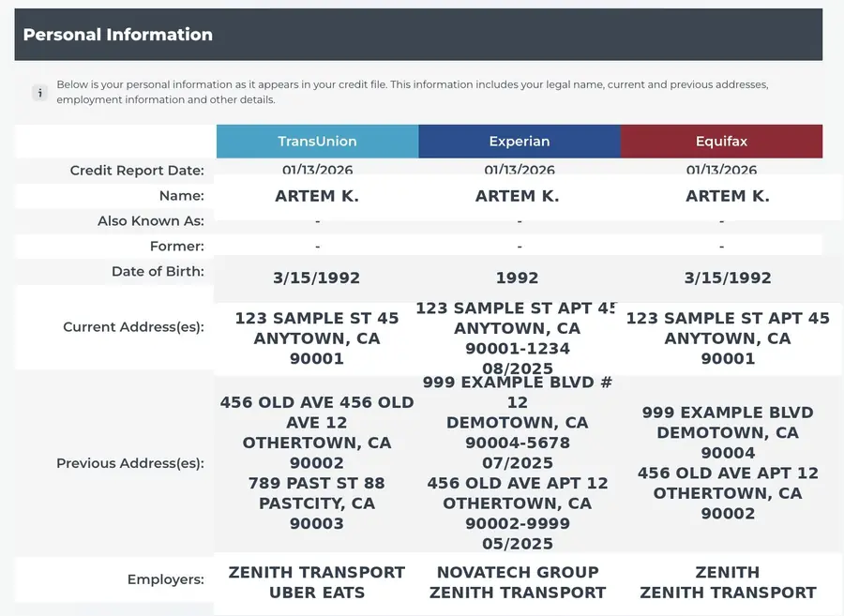Click the 'Name:' row label
844x616 pixels.
tap(182, 196)
